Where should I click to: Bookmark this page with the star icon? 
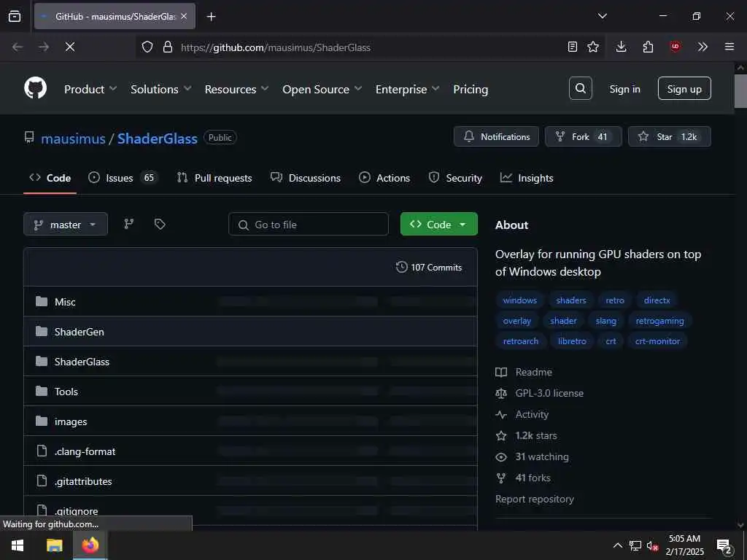pos(593,47)
